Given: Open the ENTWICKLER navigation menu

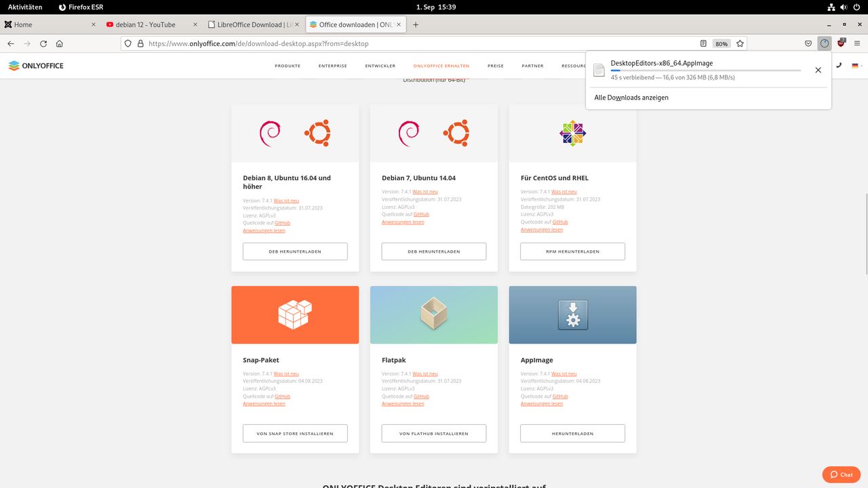Looking at the screenshot, I should (x=380, y=66).
